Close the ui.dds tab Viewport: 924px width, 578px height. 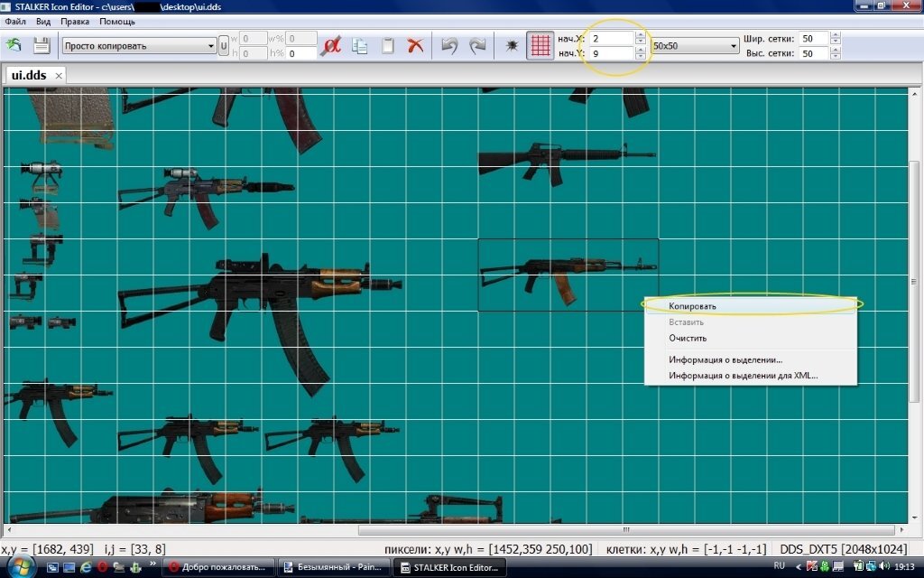click(59, 76)
